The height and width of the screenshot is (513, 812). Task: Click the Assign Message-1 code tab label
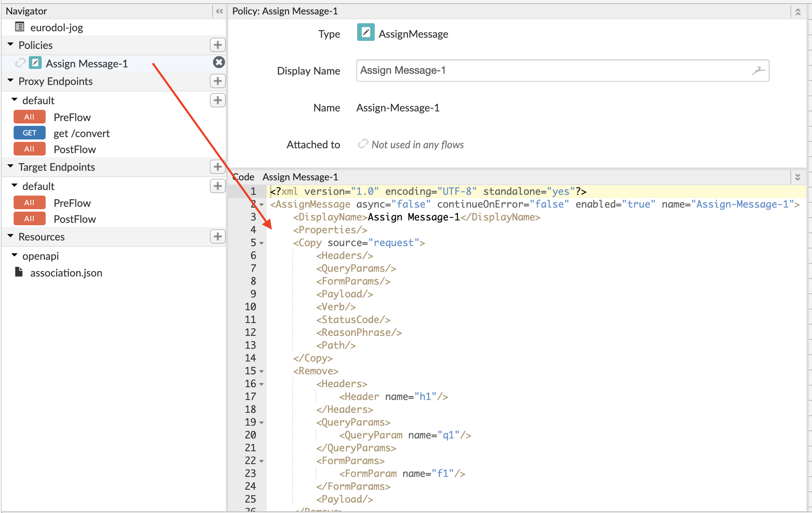300,177
